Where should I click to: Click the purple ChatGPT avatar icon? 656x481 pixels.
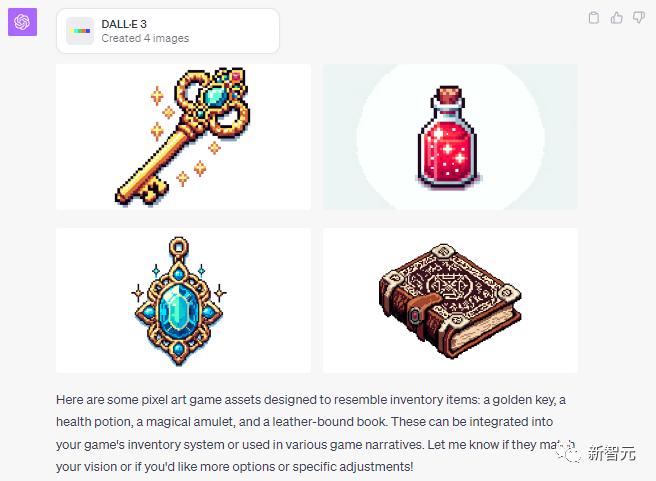[x=23, y=22]
